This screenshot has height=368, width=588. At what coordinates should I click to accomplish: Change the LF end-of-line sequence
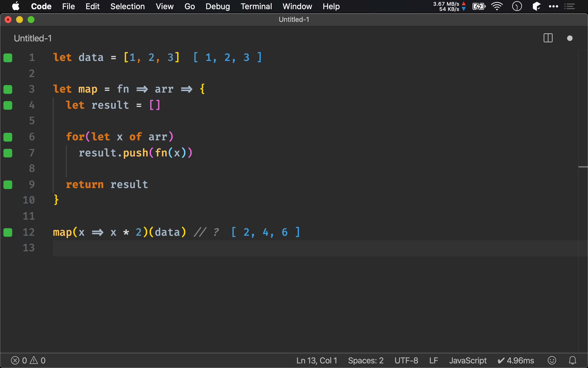[434, 361]
